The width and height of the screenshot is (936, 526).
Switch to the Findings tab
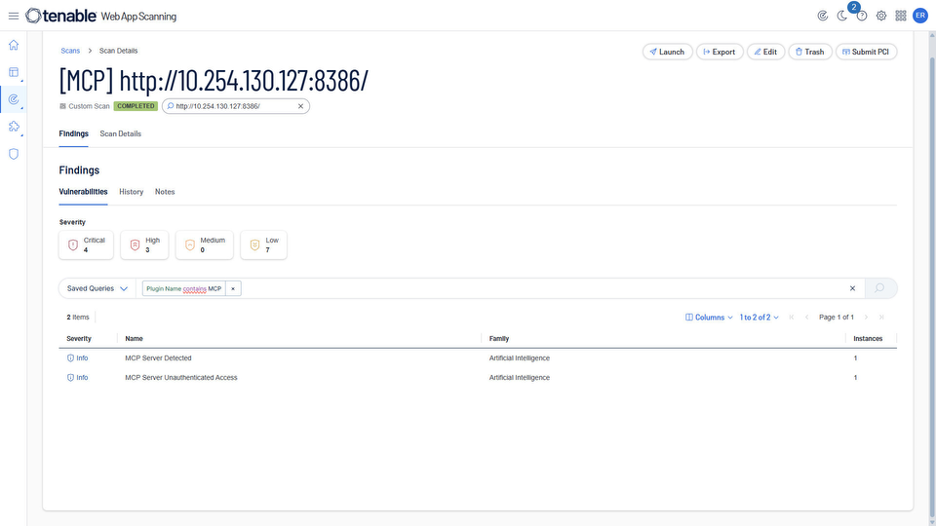coord(73,134)
